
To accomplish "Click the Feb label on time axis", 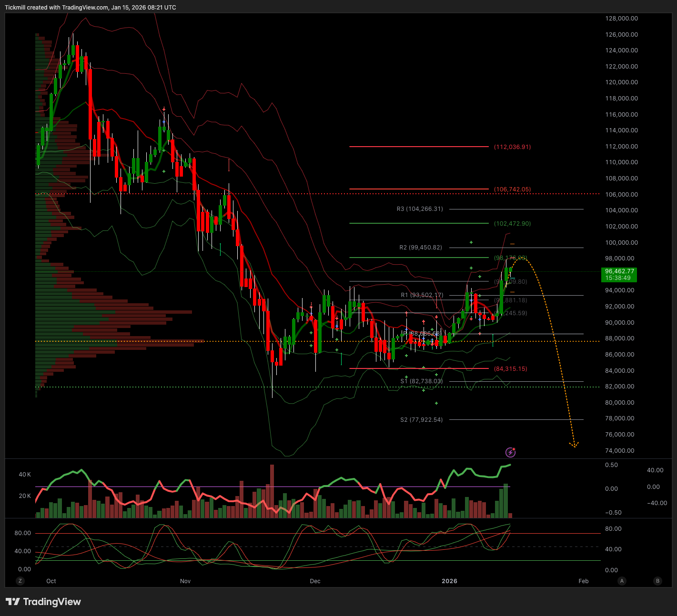I will [584, 581].
